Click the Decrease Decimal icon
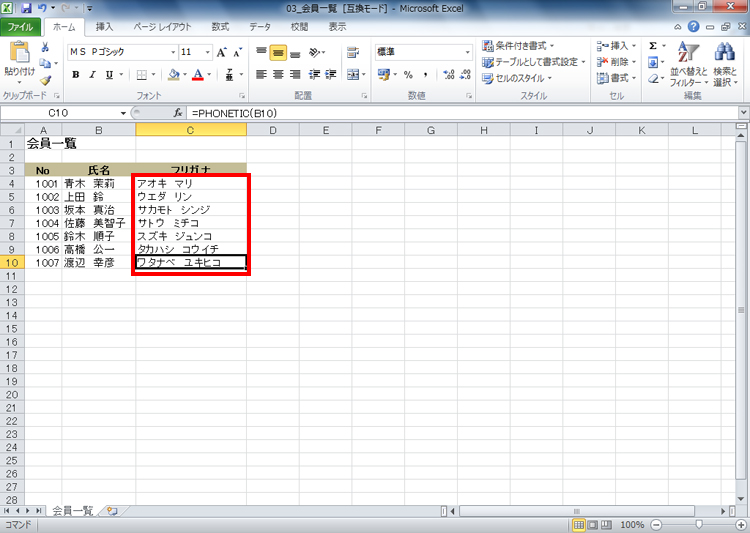The height and width of the screenshot is (533, 750). coord(465,75)
